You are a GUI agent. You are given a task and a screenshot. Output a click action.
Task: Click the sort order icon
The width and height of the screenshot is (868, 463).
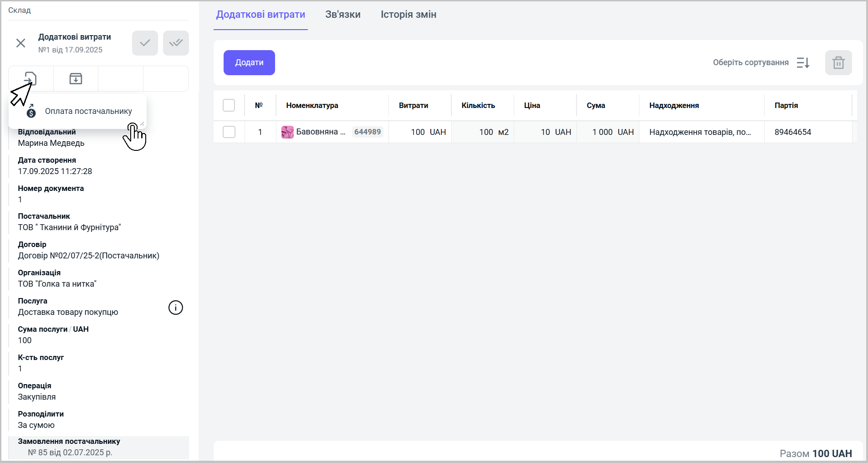(x=803, y=63)
